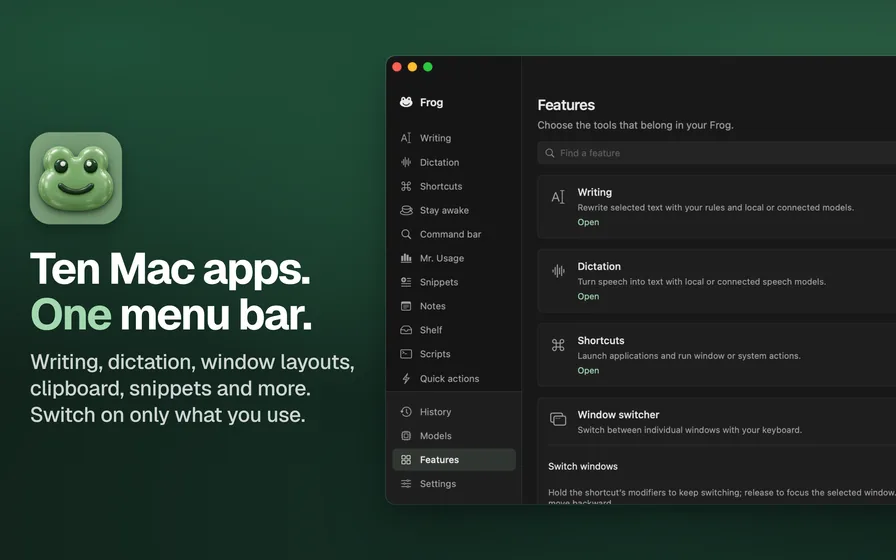Screen dimensions: 896x560
Task: Open Stay awake from the sidebar
Action: (454, 210)
